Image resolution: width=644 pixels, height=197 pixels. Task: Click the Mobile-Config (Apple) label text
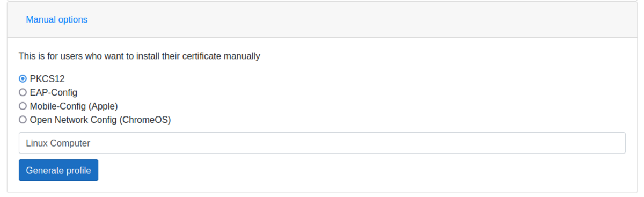pyautogui.click(x=74, y=106)
